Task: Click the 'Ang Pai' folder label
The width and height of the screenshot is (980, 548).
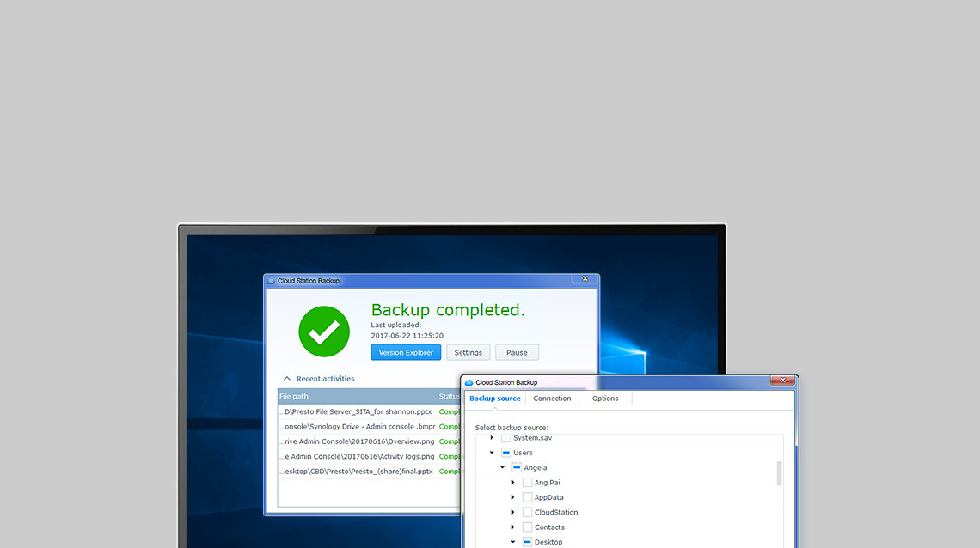Action: [547, 483]
